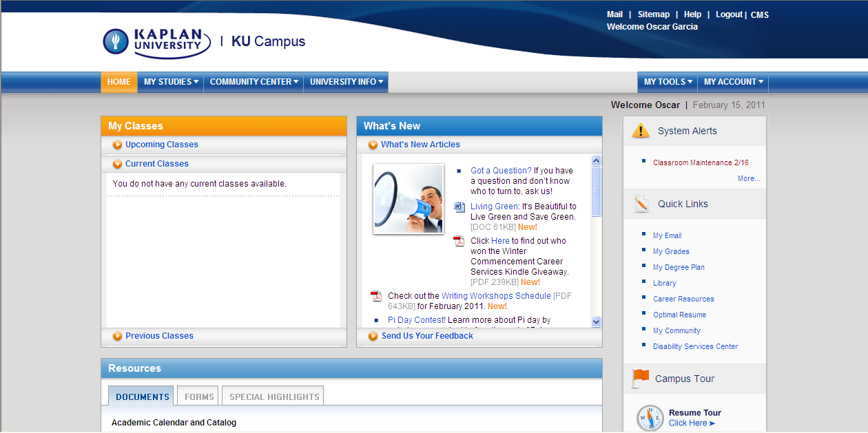Open the COMMUNITY CENTER dropdown menu
This screenshot has height=433, width=868.
click(x=254, y=82)
